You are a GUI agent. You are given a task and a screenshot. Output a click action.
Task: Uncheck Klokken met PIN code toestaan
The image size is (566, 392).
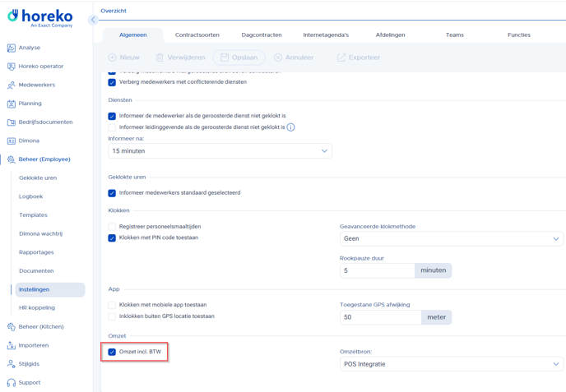pyautogui.click(x=112, y=238)
